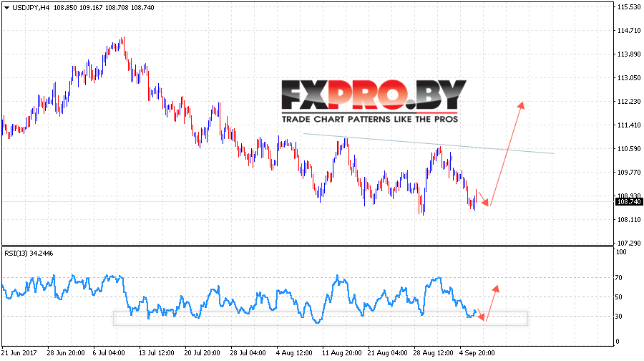Click the 114.710 price axis label
644x361 pixels.
pos(629,30)
